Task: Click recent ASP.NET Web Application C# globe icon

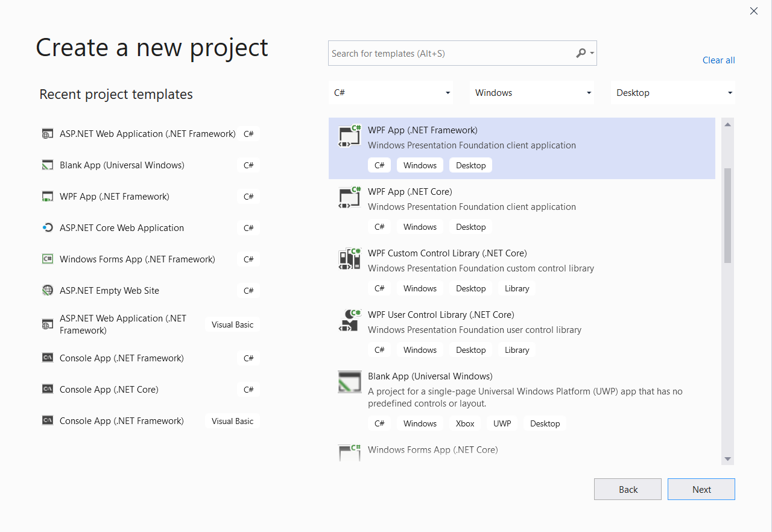Action: pos(48,134)
